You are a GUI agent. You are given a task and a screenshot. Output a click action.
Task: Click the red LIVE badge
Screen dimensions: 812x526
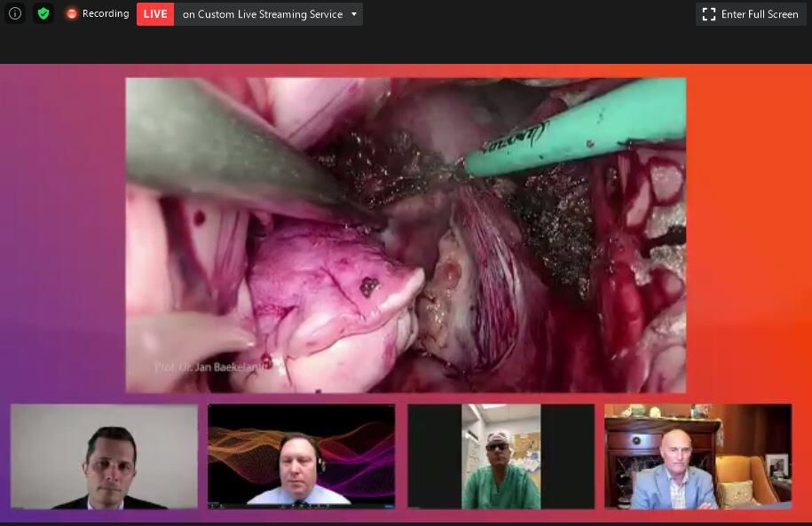pos(155,14)
